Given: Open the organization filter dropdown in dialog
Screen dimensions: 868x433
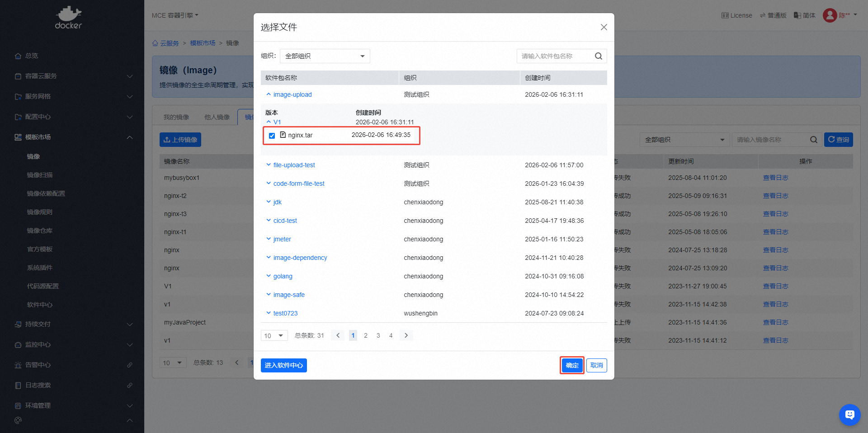Looking at the screenshot, I should (x=325, y=56).
